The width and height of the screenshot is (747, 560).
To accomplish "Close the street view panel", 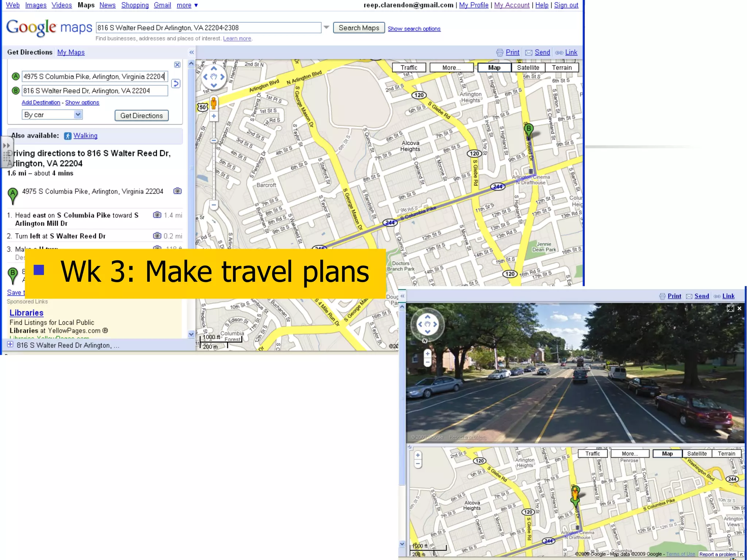I will [x=739, y=308].
